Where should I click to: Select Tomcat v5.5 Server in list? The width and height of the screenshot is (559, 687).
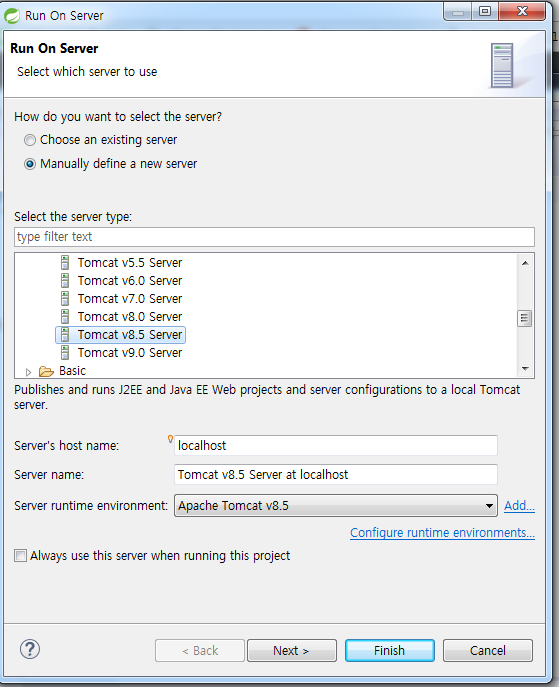pos(130,262)
